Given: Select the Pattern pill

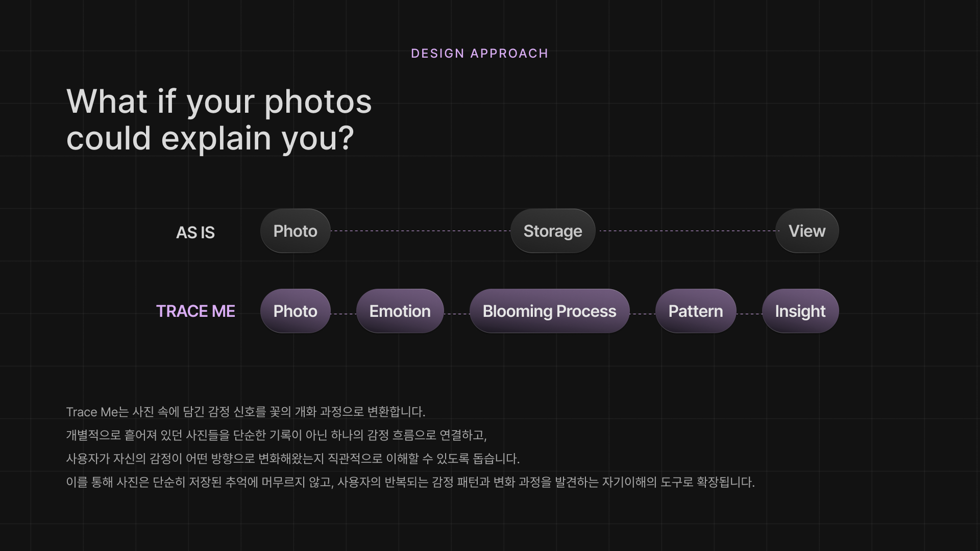Looking at the screenshot, I should tap(696, 311).
